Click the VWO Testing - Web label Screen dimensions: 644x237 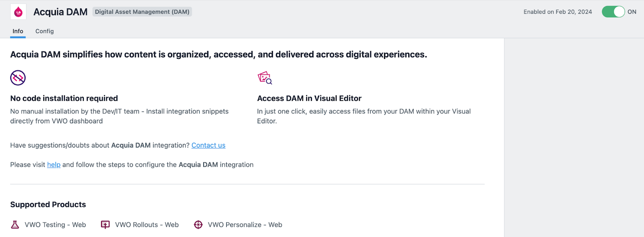pos(56,225)
